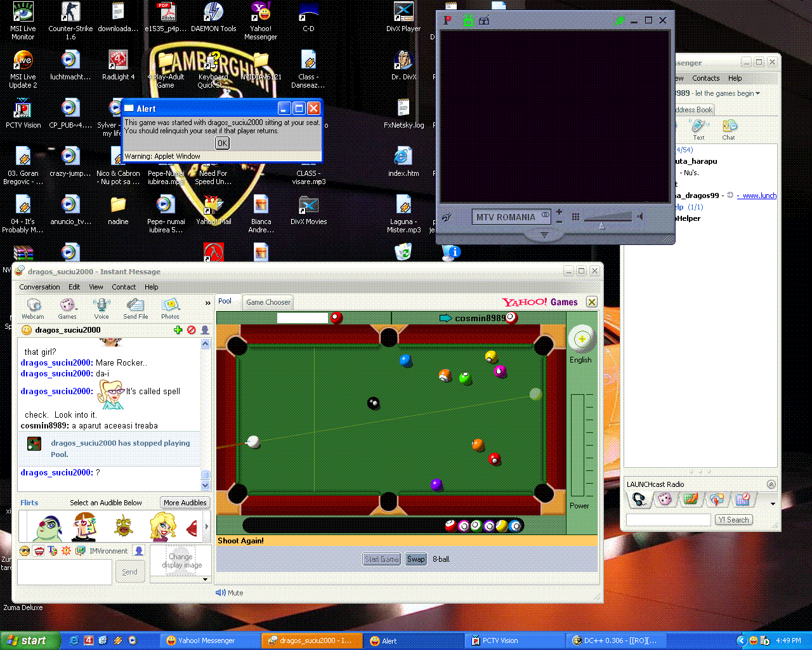Viewport: 812px width, 650px height.
Task: Open the text formatting icon
Action: [x=53, y=551]
